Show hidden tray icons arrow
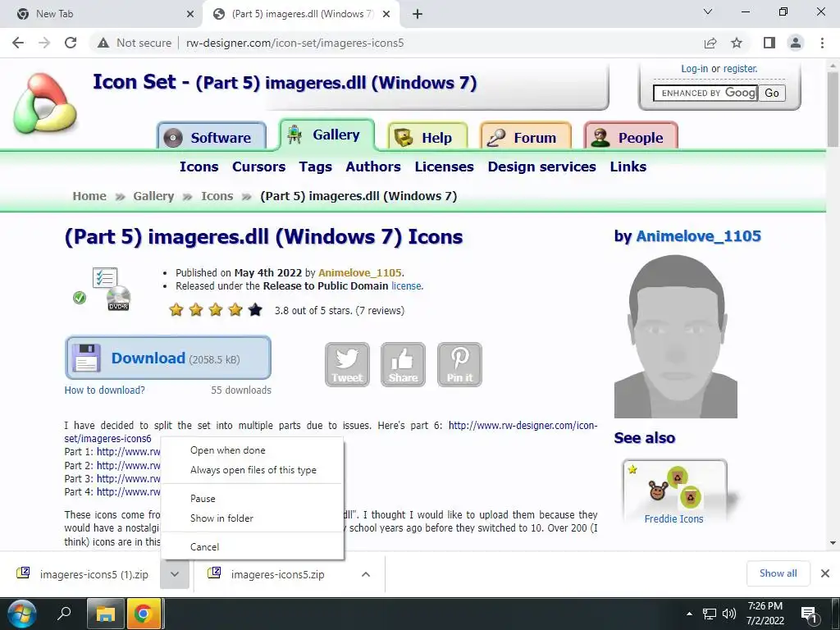The width and height of the screenshot is (840, 630). tap(689, 614)
